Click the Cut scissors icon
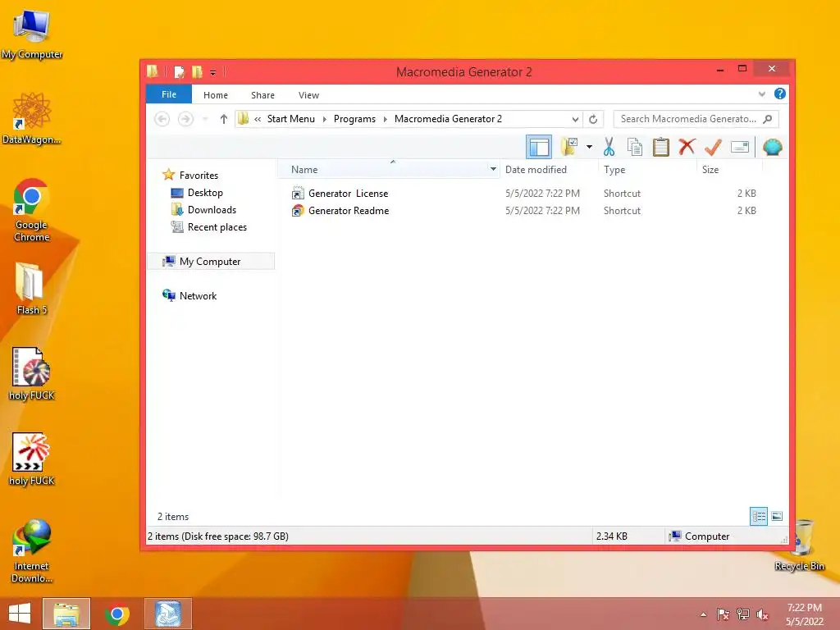Viewport: 840px width, 630px height. 609,147
